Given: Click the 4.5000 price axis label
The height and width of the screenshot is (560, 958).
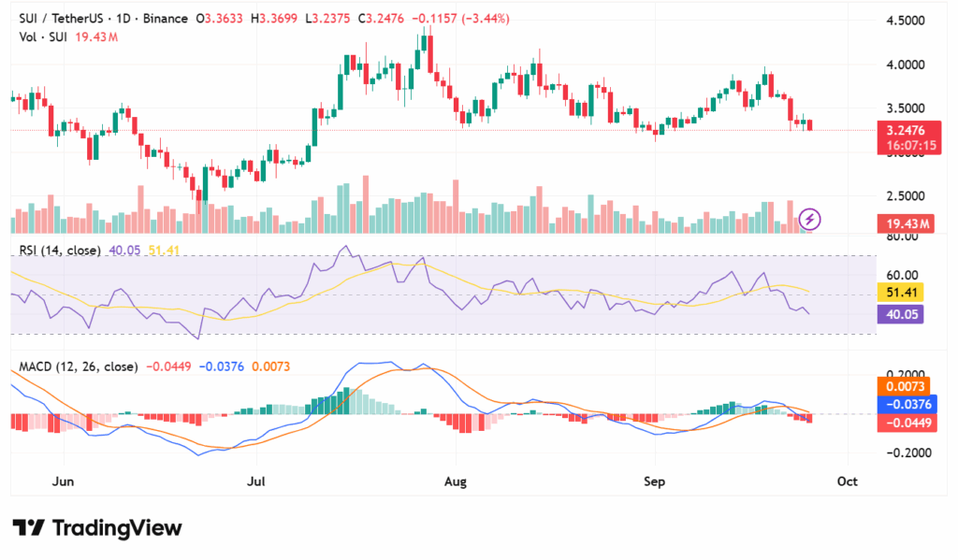Looking at the screenshot, I should 906,21.
